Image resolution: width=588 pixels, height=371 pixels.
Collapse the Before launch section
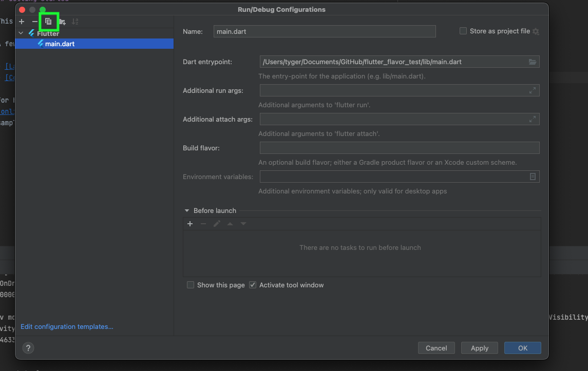point(187,210)
